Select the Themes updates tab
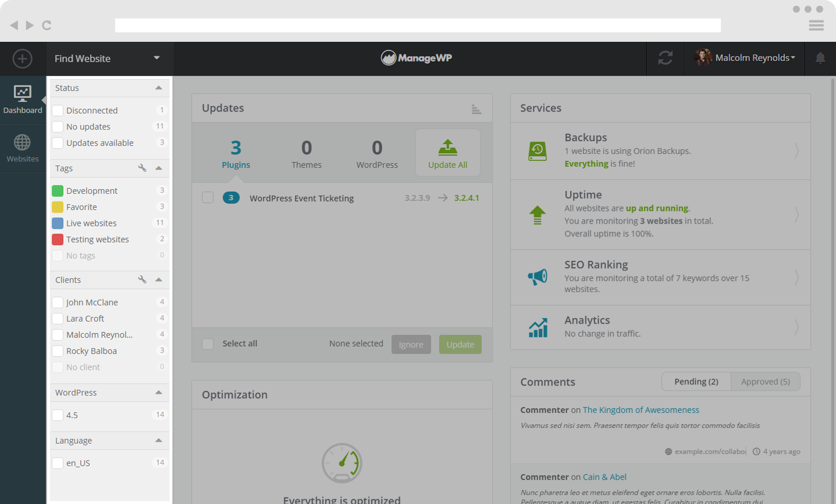 pos(307,154)
